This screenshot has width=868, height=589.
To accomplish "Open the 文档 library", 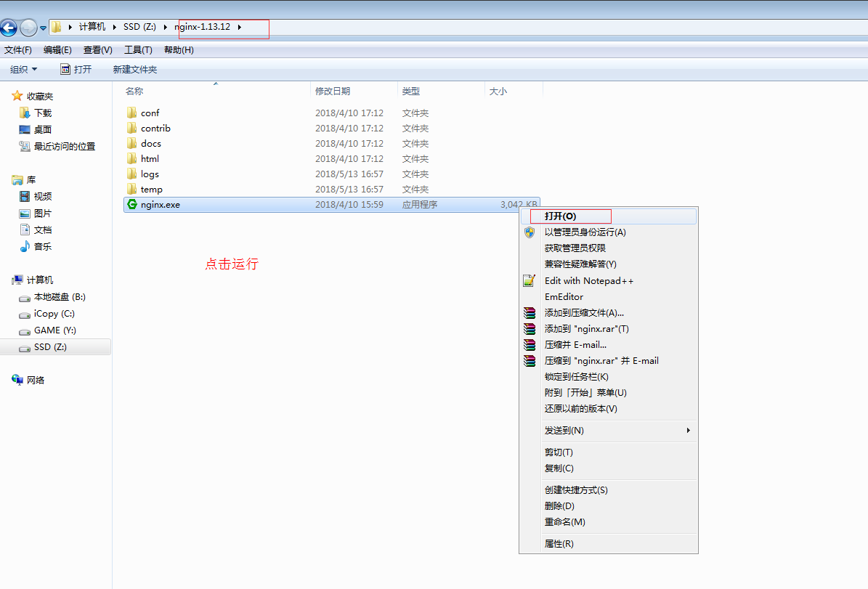I will (x=43, y=229).
